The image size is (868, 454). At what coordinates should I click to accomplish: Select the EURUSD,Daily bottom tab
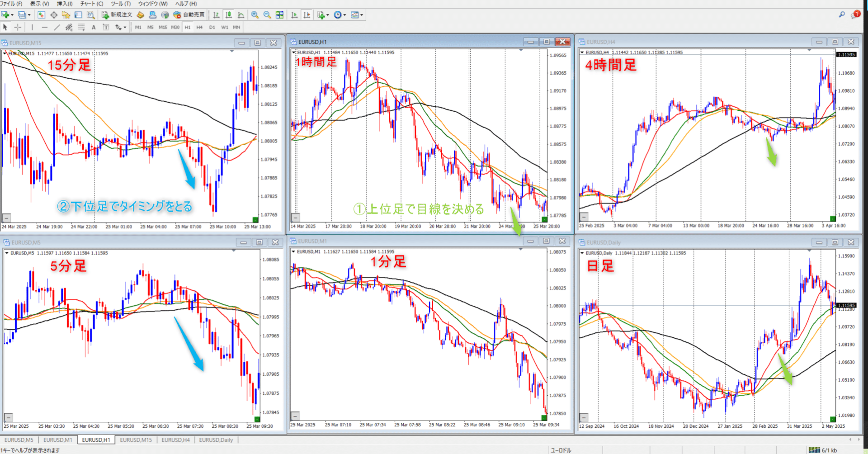216,440
